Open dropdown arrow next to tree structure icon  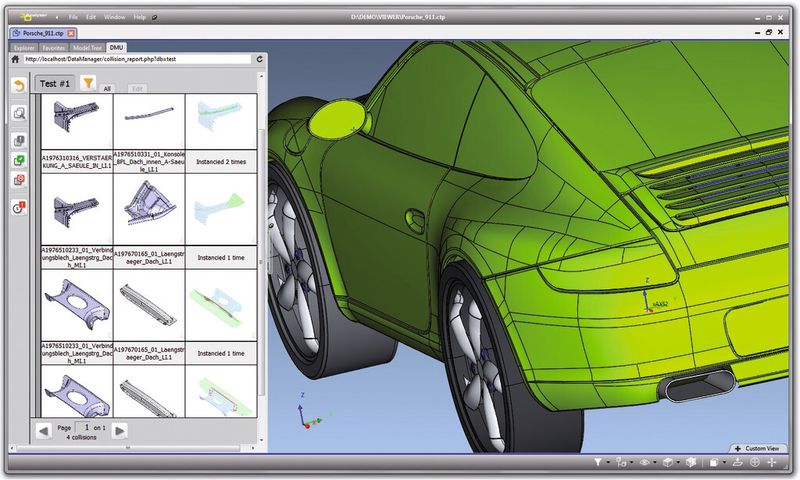pyautogui.click(x=632, y=463)
